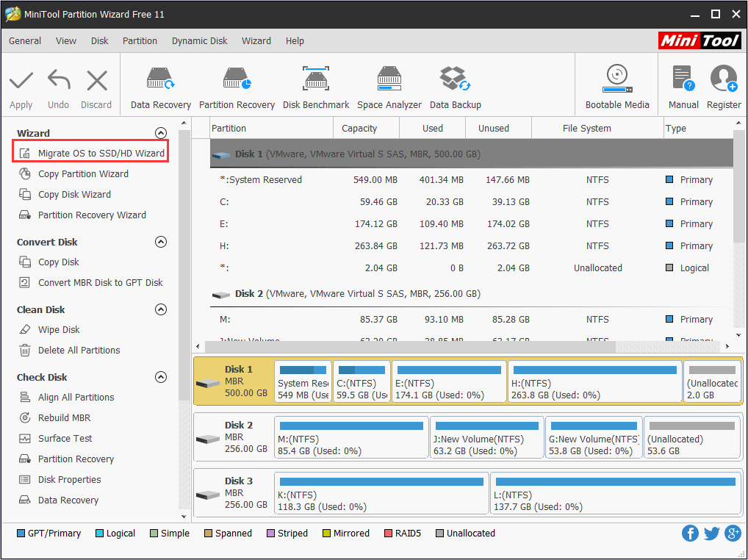The image size is (748, 560).
Task: Click Data Recovery under Check Disk
Action: coord(58,500)
